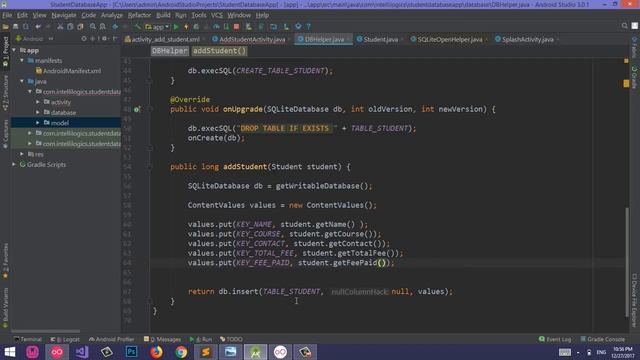This screenshot has width=640, height=360.
Task: Click the Paste icon in toolbar
Action: [80, 27]
